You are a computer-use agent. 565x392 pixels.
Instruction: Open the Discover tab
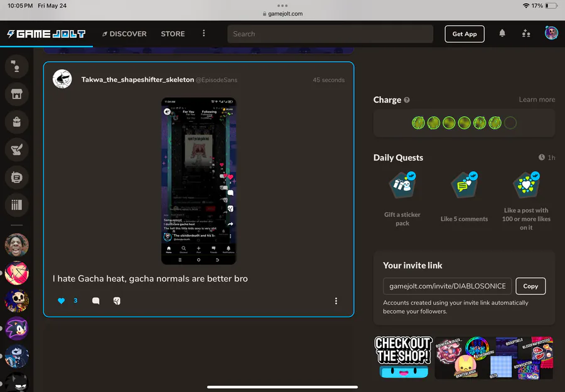(x=124, y=34)
